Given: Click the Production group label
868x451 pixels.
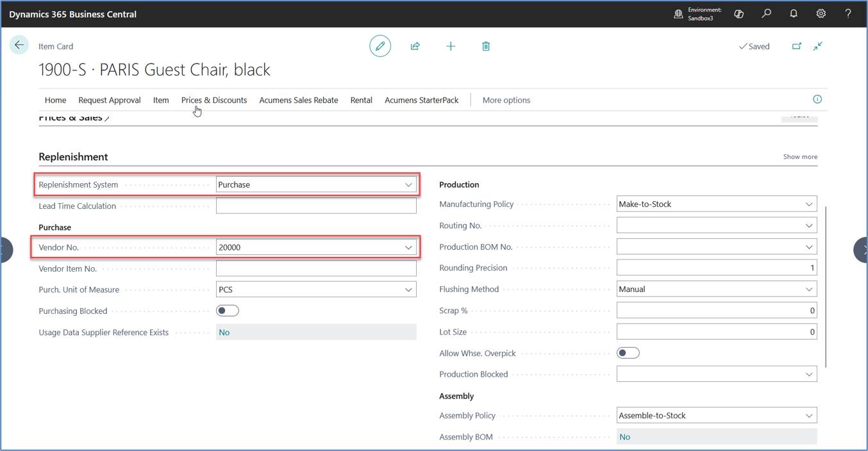Looking at the screenshot, I should pyautogui.click(x=459, y=184).
